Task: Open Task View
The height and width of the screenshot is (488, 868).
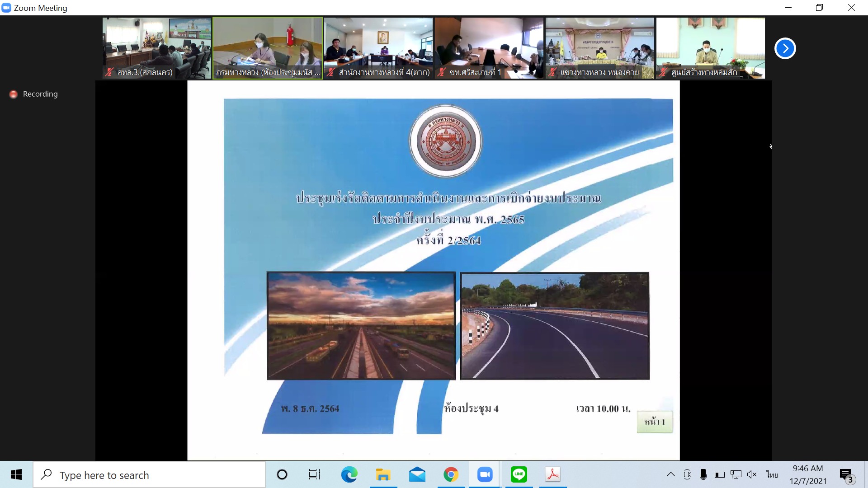Action: point(314,474)
